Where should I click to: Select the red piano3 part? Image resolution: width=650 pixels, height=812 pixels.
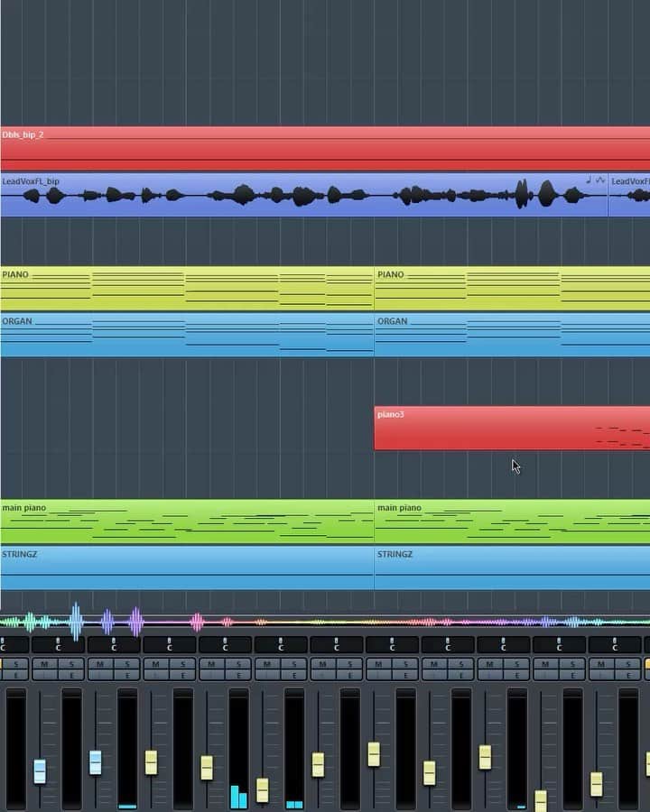tap(512, 428)
